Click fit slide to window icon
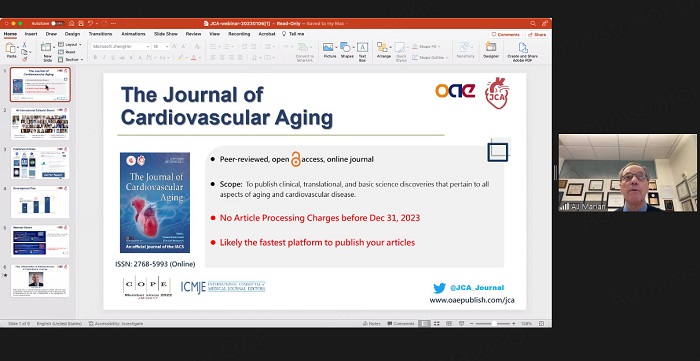Viewport: 700px width, 361px height. point(542,324)
